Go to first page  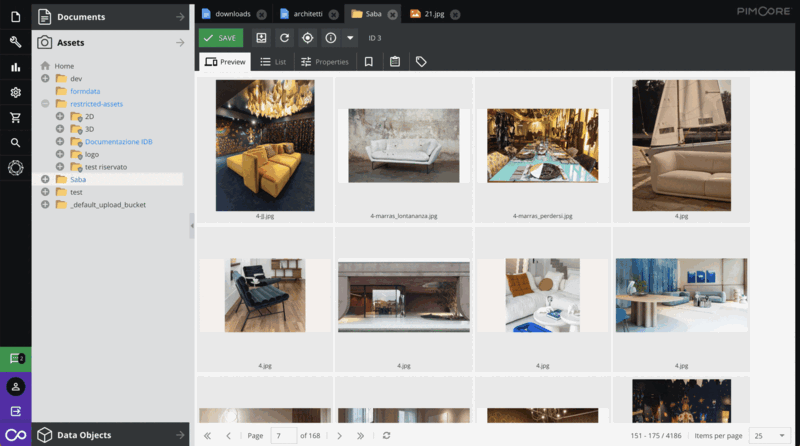[207, 436]
